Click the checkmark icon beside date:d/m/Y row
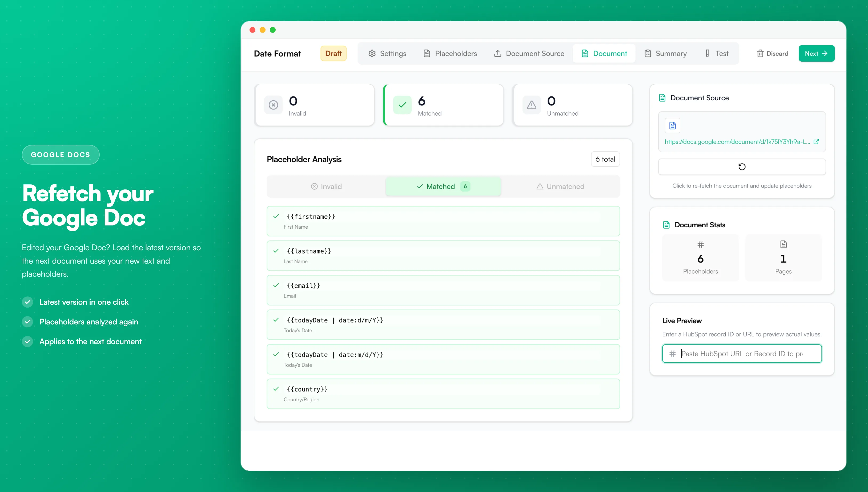 tap(276, 320)
